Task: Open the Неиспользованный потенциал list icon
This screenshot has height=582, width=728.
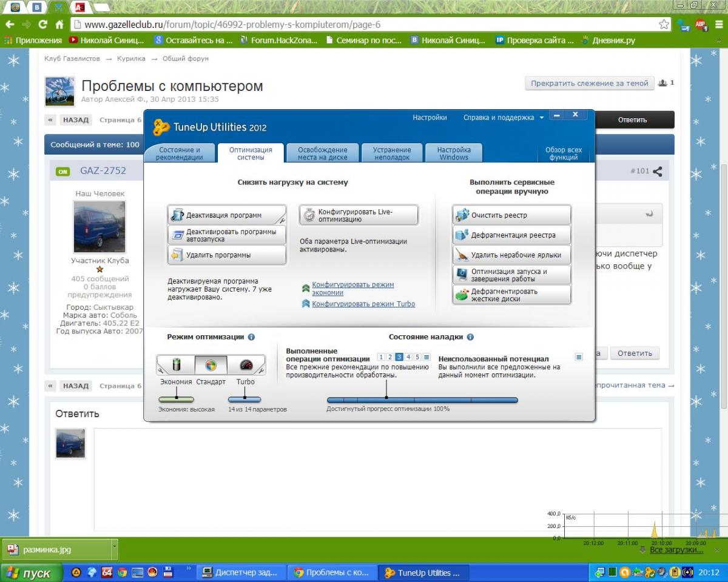Action: click(579, 357)
